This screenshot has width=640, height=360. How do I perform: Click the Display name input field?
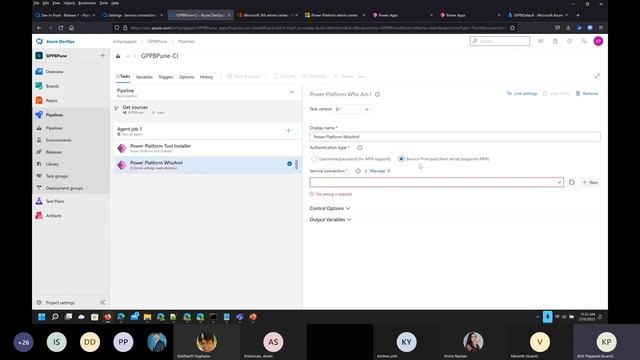455,137
